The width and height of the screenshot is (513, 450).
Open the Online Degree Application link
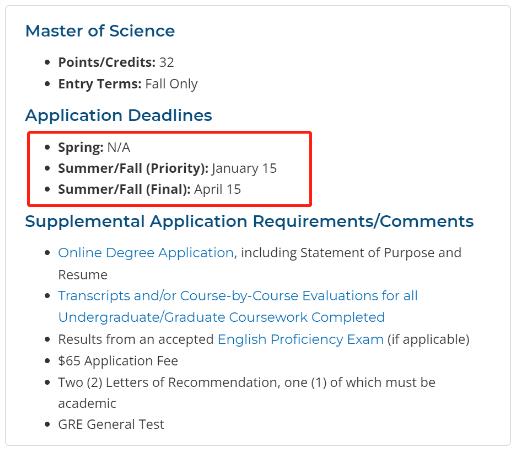(x=146, y=253)
